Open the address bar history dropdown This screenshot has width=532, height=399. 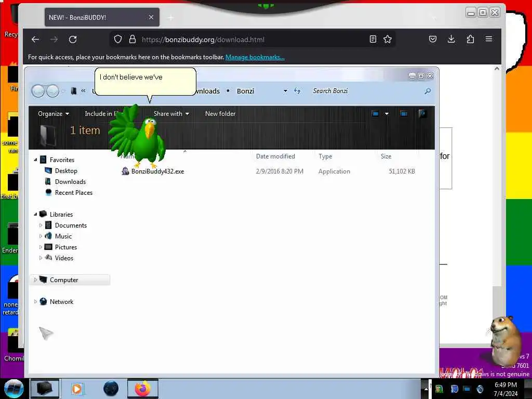pos(285,91)
